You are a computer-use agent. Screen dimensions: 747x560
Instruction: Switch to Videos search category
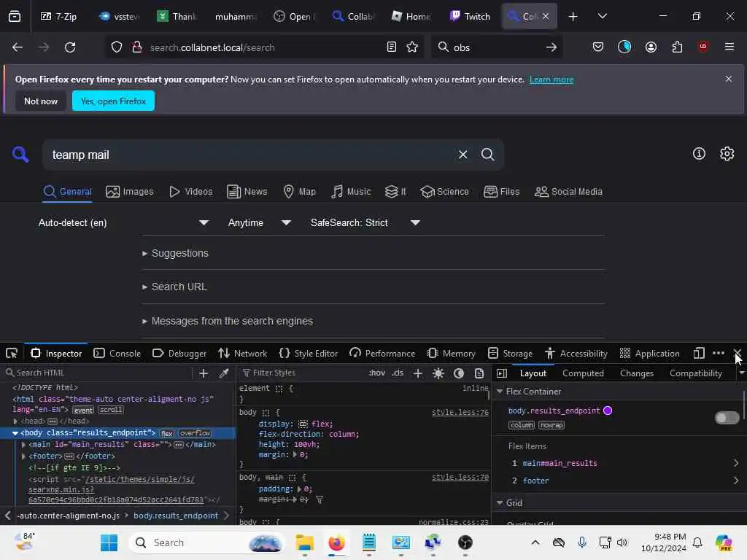(191, 192)
